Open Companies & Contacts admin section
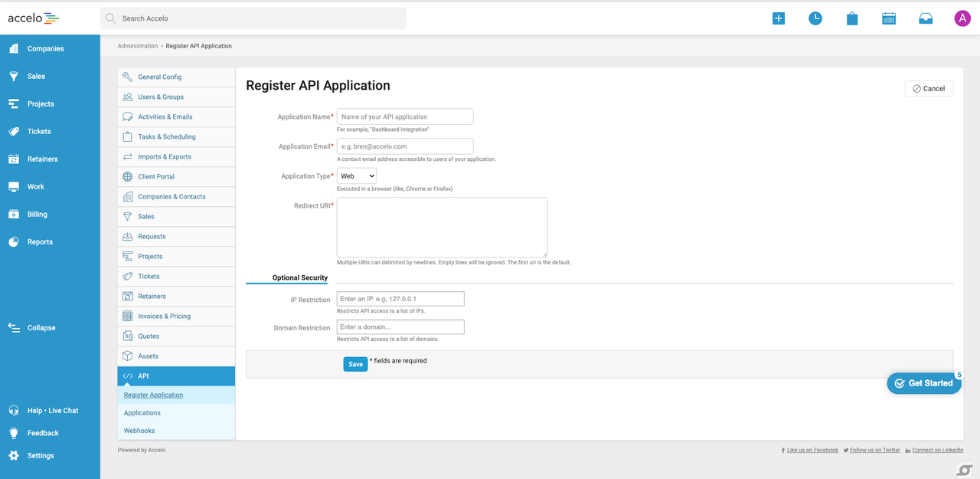This screenshot has height=479, width=980. (176, 196)
